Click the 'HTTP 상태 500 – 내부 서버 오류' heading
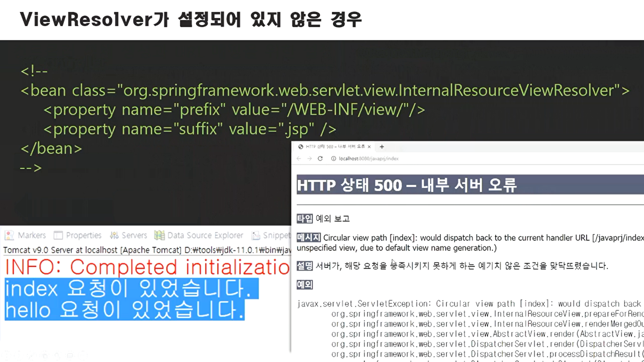This screenshot has height=362, width=644. [x=407, y=185]
